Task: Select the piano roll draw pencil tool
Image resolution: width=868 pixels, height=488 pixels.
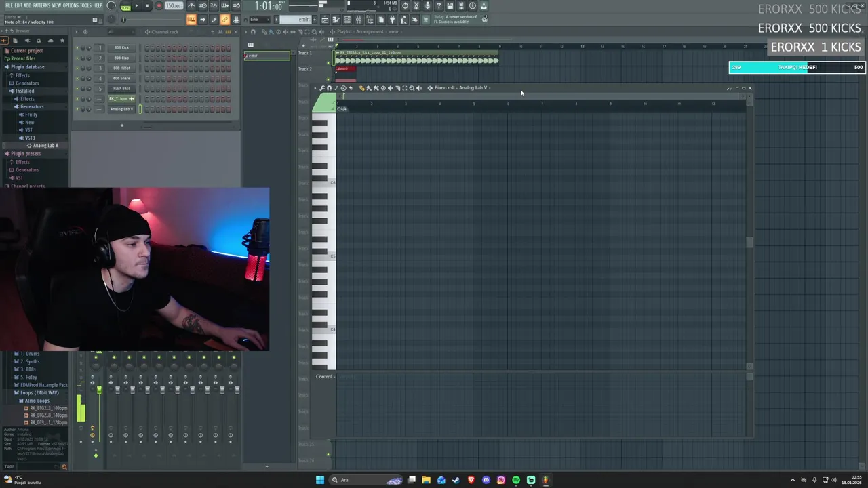Action: (361, 88)
